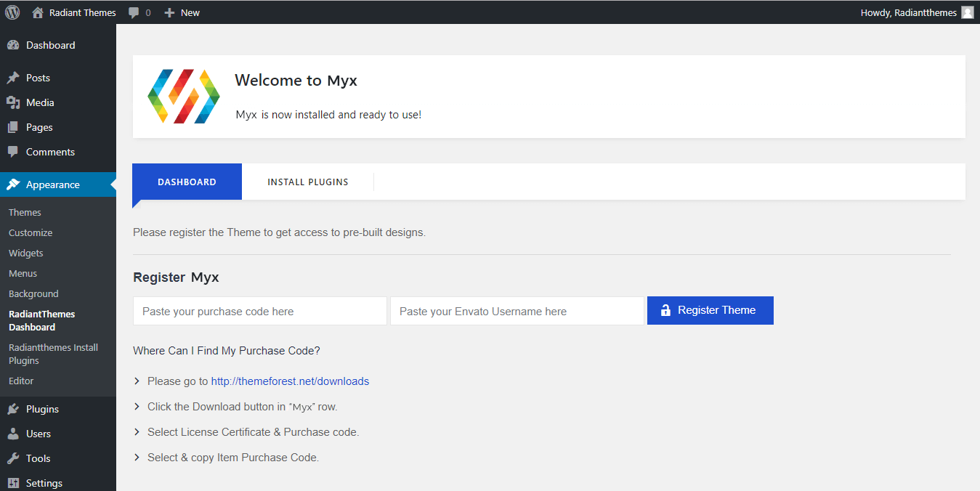Open the Customize submenu item
The height and width of the screenshot is (491, 980).
tap(31, 233)
